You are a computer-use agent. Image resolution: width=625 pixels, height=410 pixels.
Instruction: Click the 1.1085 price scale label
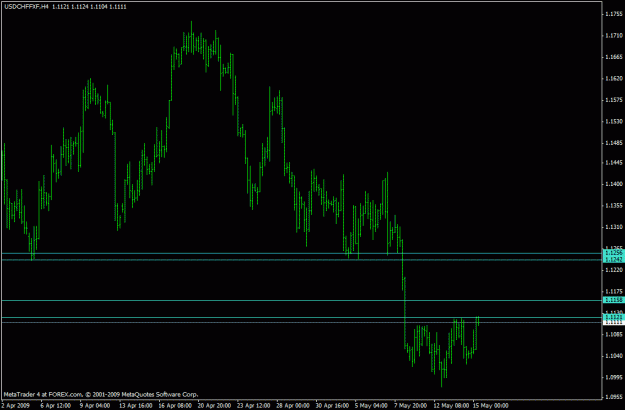click(614, 334)
